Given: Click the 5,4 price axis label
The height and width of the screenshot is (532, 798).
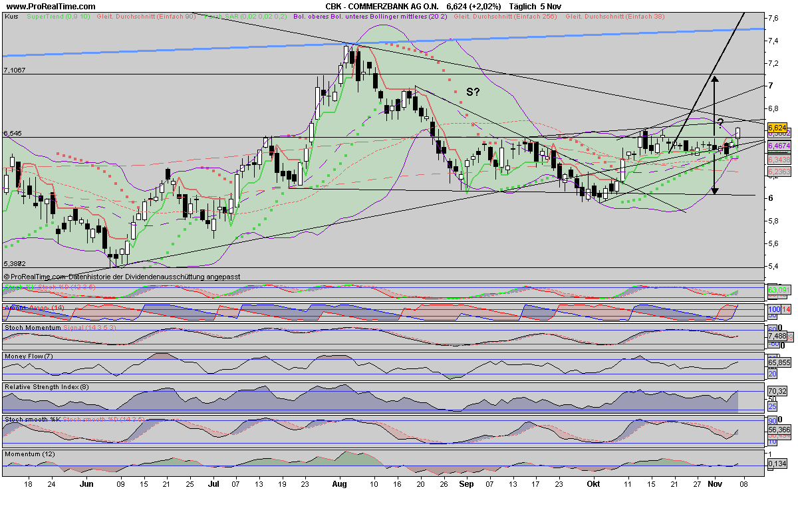Looking at the screenshot, I should point(773,266).
